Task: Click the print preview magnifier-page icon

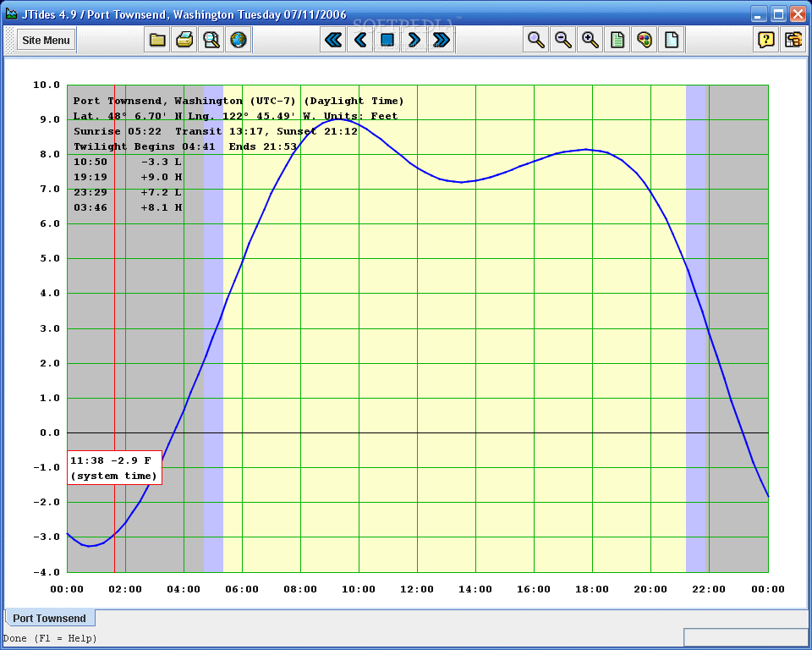Action: tap(211, 40)
